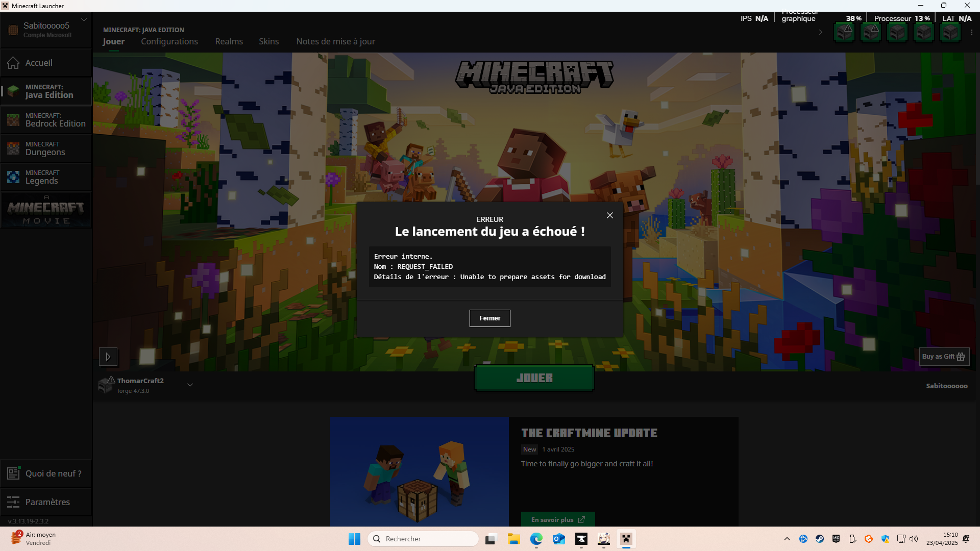The height and width of the screenshot is (551, 980).
Task: Open Microsoft Edge from the taskbar
Action: 536,539
